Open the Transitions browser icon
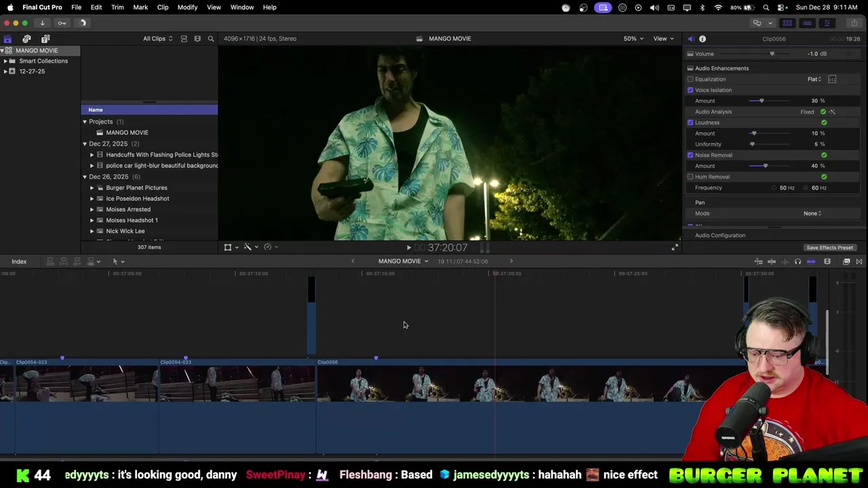The height and width of the screenshot is (488, 868). (x=859, y=262)
